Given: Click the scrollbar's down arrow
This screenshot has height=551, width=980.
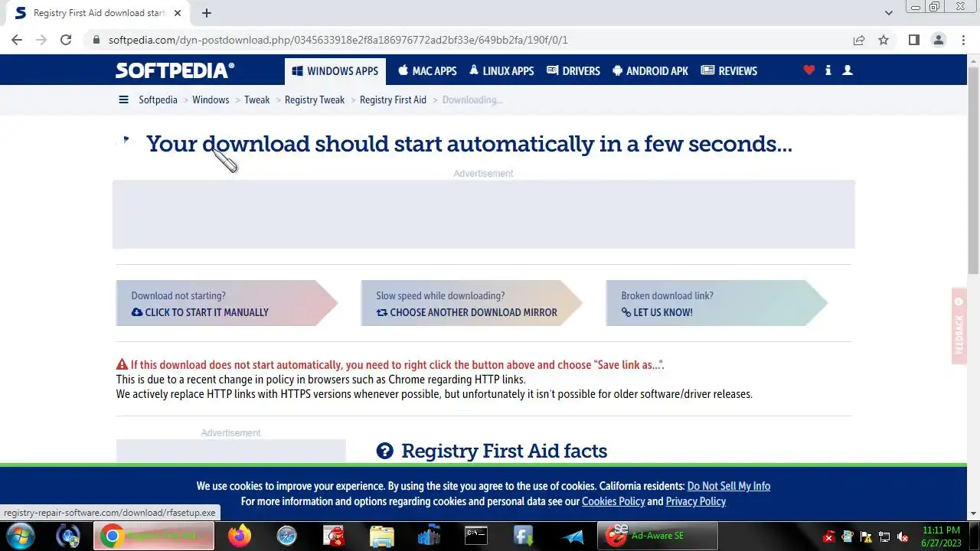Looking at the screenshot, I should [x=973, y=514].
